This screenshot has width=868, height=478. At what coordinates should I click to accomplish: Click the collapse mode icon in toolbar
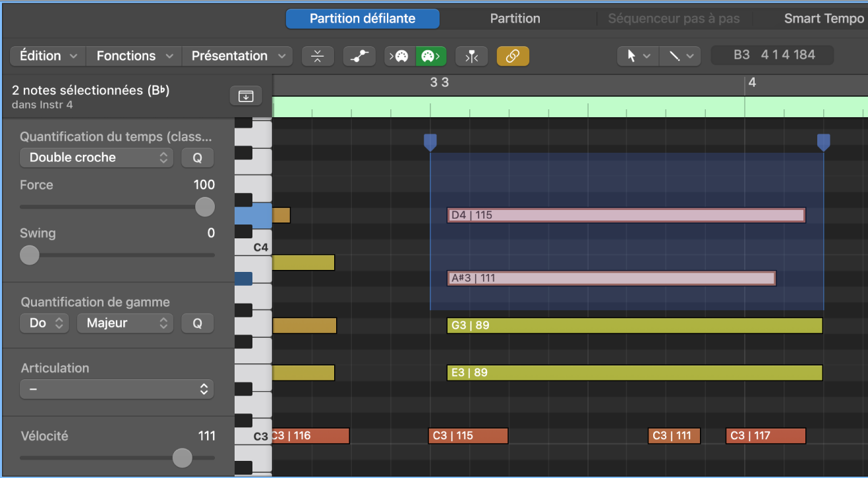(x=318, y=56)
